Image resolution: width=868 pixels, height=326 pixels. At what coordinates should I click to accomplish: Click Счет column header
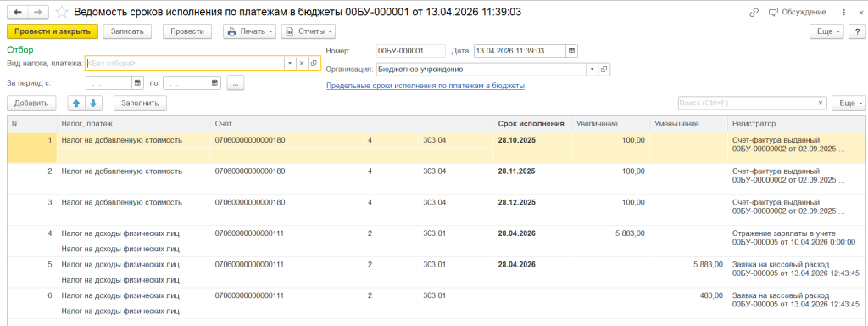tap(352, 124)
